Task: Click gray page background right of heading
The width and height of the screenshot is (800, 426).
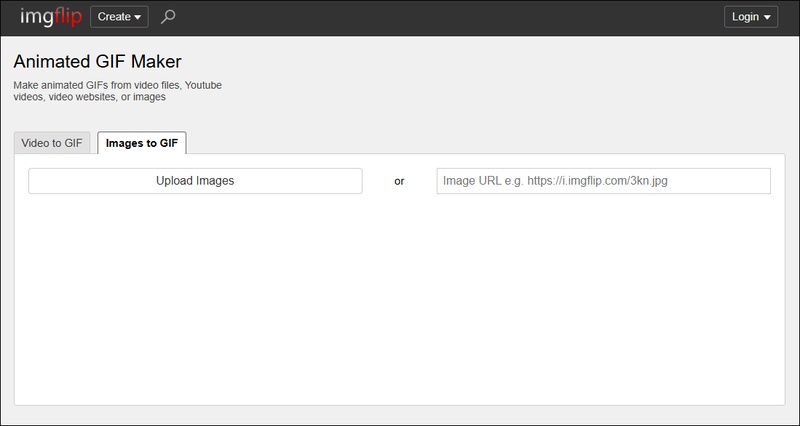Action: coord(500,70)
